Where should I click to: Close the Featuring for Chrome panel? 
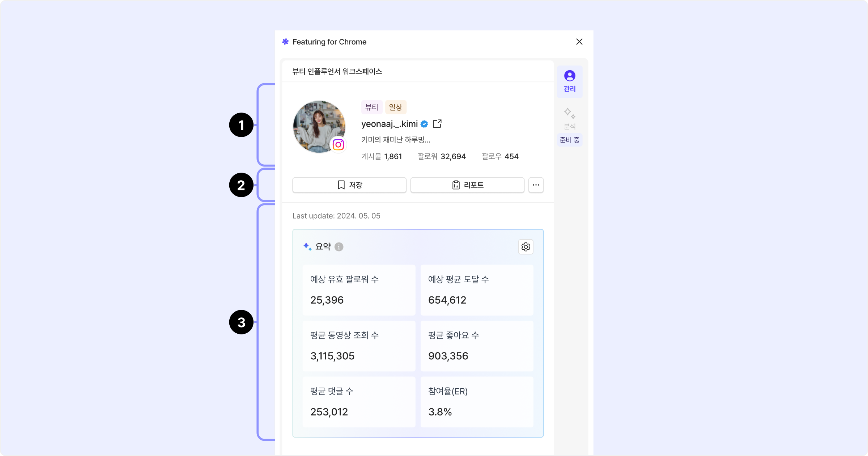[579, 42]
